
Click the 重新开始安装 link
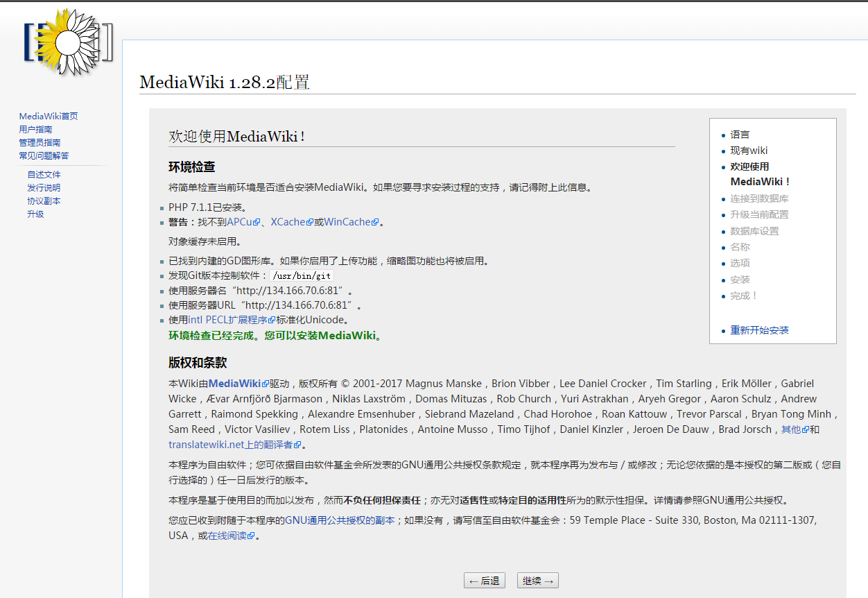pos(759,330)
